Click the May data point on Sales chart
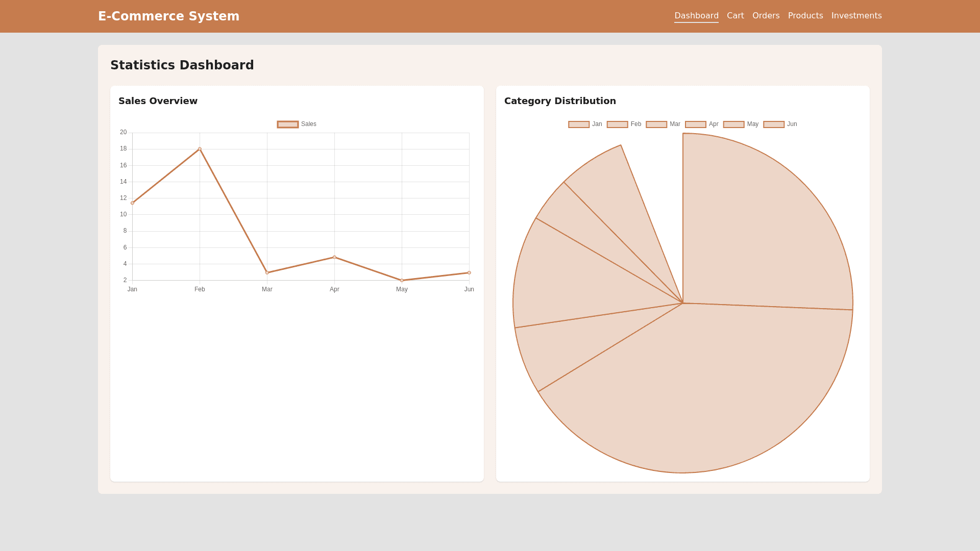The image size is (980, 551). point(402,280)
